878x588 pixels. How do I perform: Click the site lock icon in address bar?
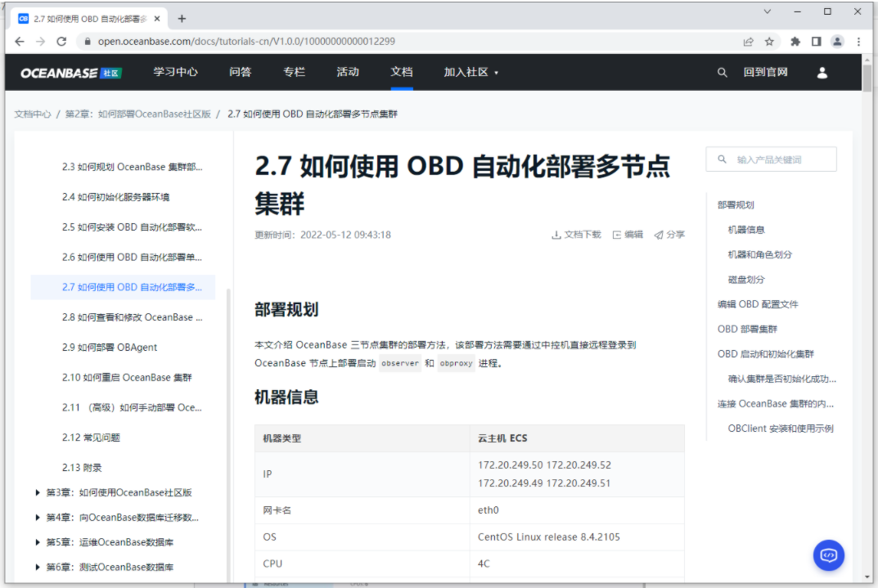[88, 42]
